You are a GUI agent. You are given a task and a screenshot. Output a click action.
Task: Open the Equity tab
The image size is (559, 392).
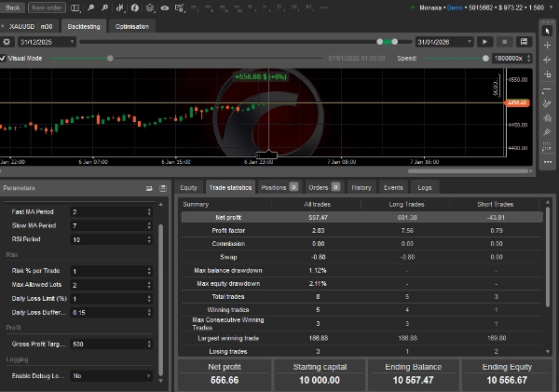189,187
